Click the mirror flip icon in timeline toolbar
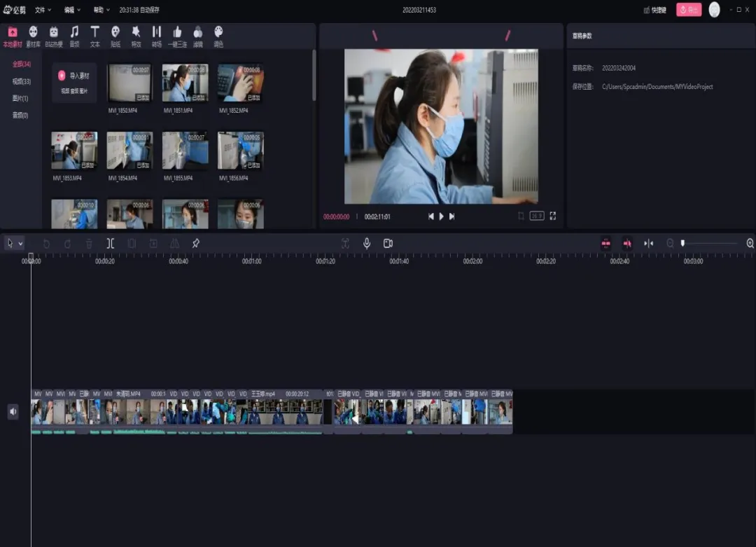The height and width of the screenshot is (547, 756). pyautogui.click(x=174, y=244)
